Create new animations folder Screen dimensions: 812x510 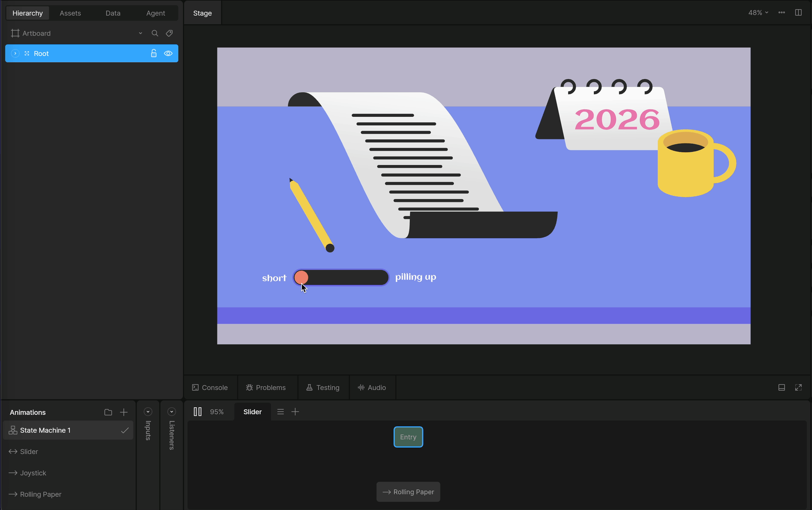108,412
